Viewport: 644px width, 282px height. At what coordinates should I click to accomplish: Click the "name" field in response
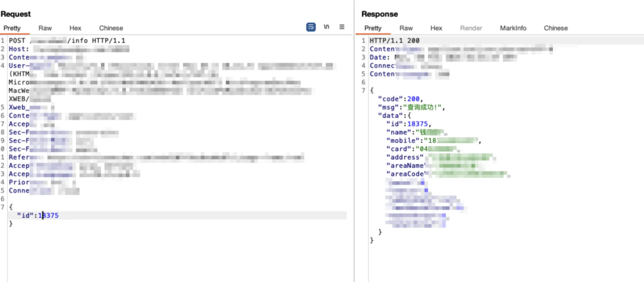click(417, 132)
